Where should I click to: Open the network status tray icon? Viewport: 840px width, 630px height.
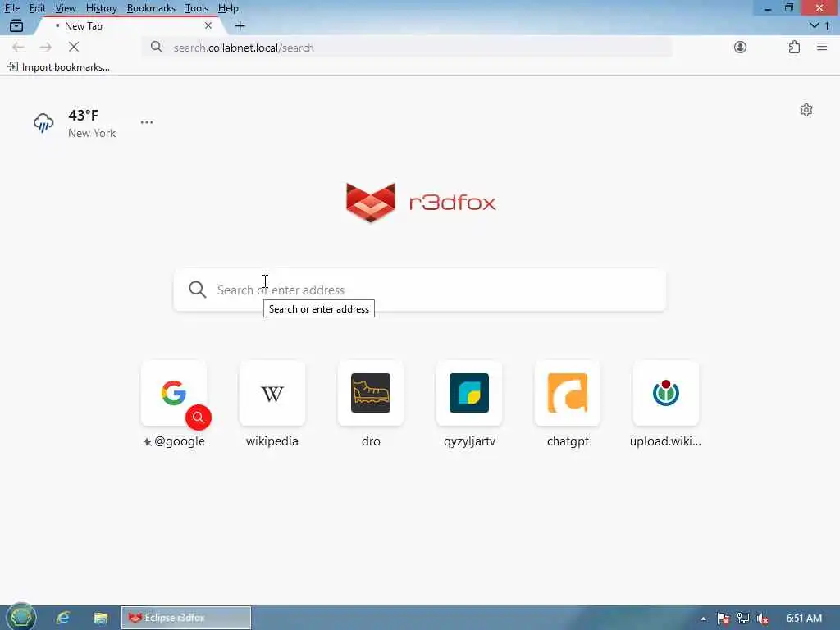743,619
